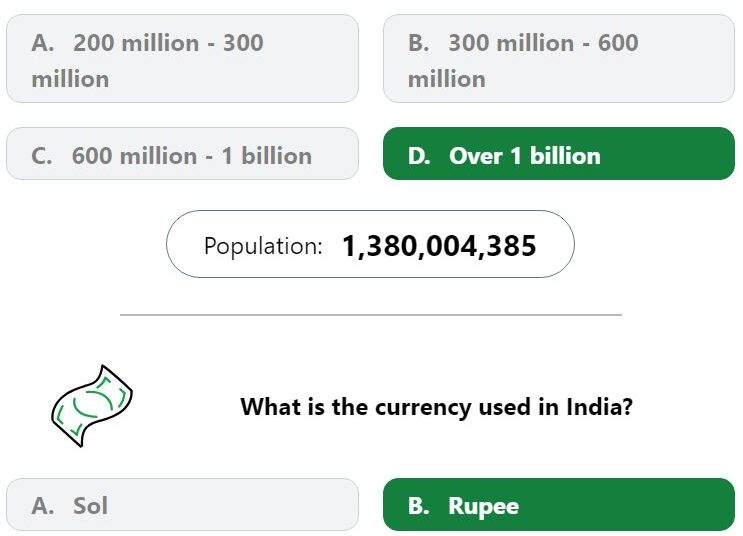Click the population figure 1,380,004,385
The image size is (743, 536).
pos(439,246)
